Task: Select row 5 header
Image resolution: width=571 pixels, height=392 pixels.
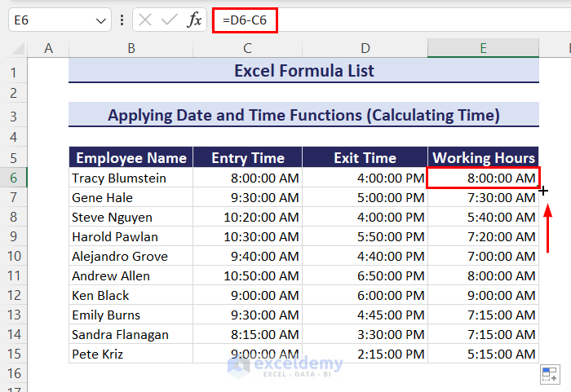Action: pos(14,158)
